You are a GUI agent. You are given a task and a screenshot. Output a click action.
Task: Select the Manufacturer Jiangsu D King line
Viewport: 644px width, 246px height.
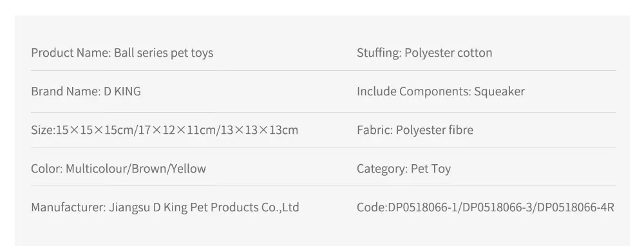tap(165, 207)
